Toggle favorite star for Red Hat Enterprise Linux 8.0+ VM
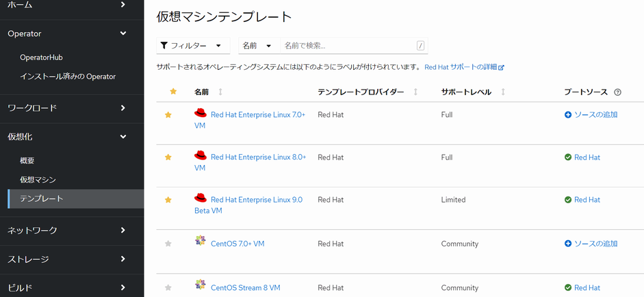644x297 pixels. click(168, 157)
